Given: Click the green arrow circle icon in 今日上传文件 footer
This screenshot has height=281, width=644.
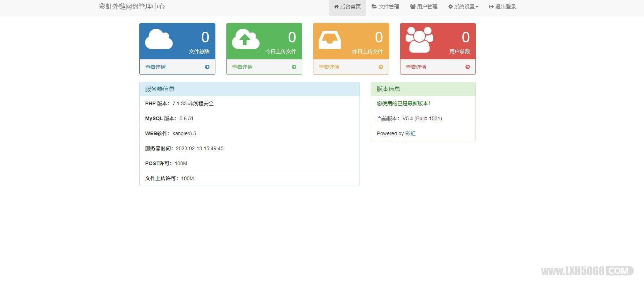Looking at the screenshot, I should click(294, 67).
